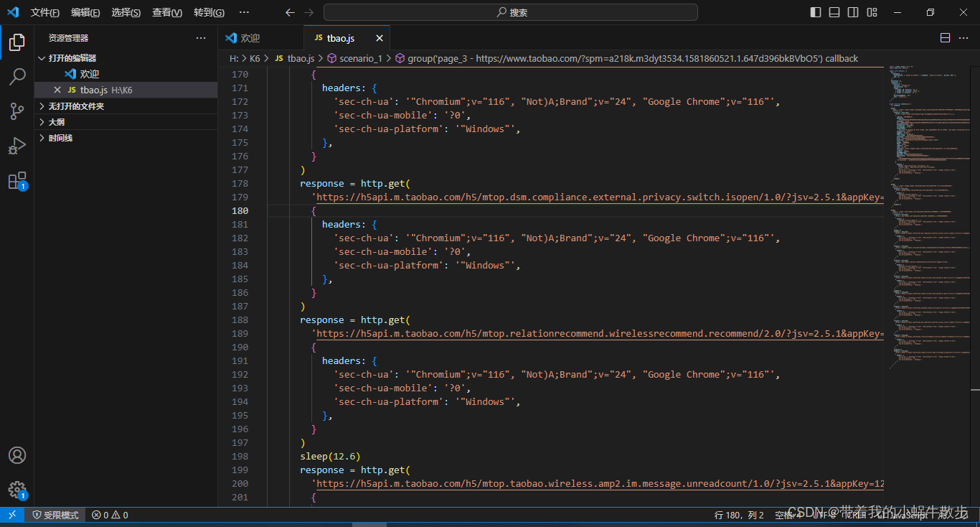Viewport: 980px width, 527px height.
Task: Click the VS Code logo in title bar
Action: (13, 12)
